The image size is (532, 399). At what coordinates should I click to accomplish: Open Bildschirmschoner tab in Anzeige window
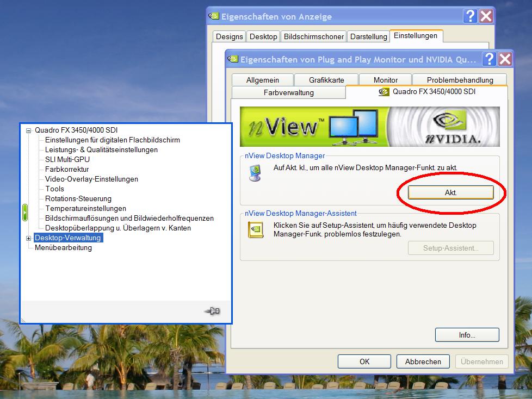tap(313, 36)
